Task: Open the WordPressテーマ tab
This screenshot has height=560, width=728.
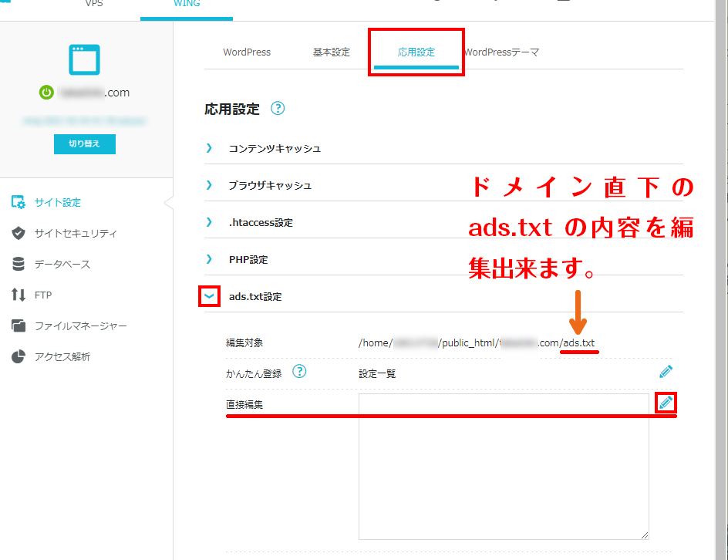Action: coord(501,52)
